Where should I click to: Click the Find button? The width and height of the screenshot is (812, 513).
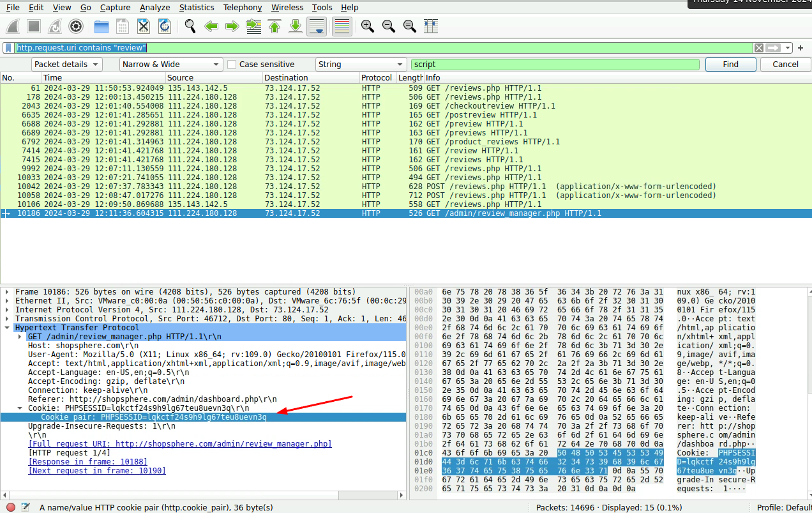pyautogui.click(x=731, y=65)
